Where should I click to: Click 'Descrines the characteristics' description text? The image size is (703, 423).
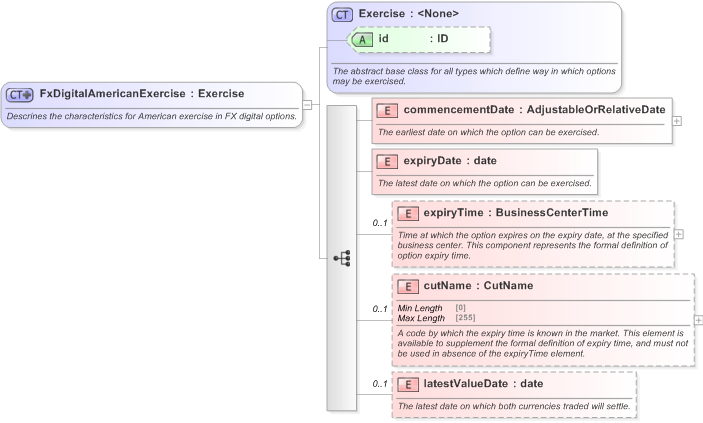pyautogui.click(x=152, y=116)
